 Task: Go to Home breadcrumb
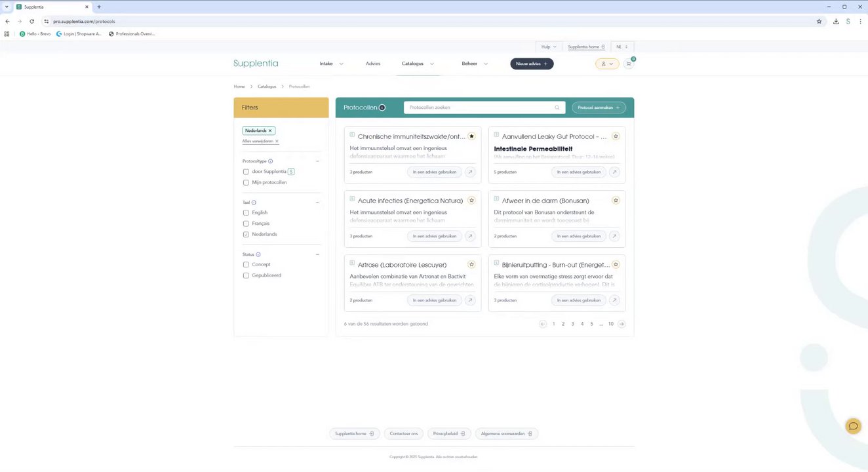coord(239,87)
